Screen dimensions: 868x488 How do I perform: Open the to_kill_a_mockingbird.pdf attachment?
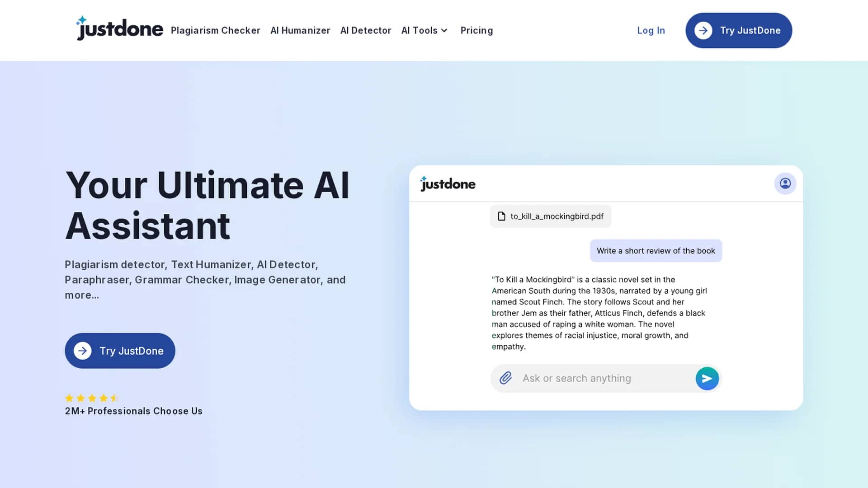pyautogui.click(x=551, y=216)
